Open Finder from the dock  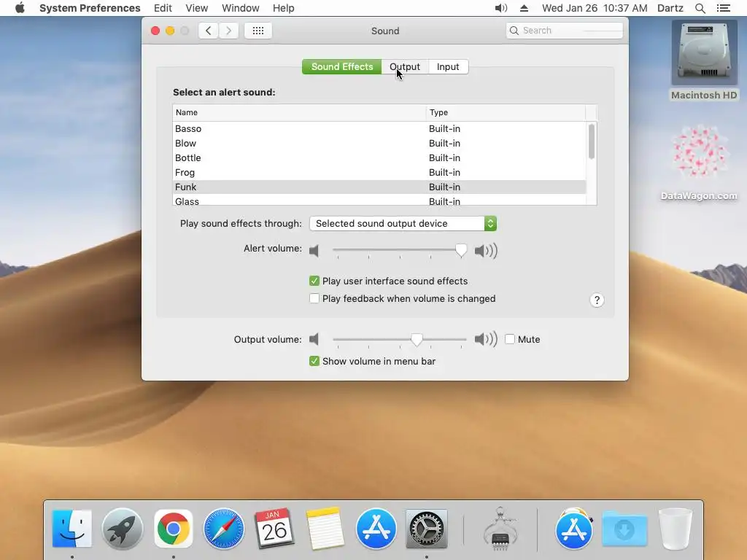[72, 529]
